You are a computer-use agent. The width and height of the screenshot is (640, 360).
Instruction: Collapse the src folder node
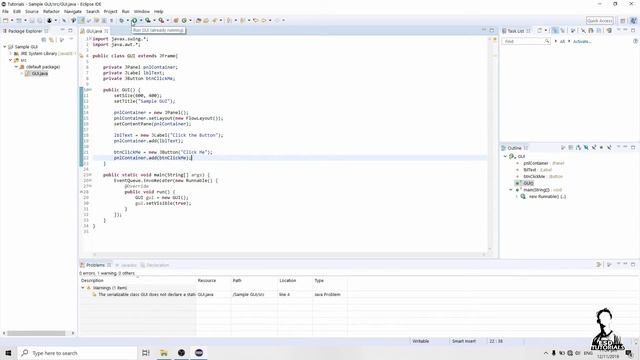point(11,60)
